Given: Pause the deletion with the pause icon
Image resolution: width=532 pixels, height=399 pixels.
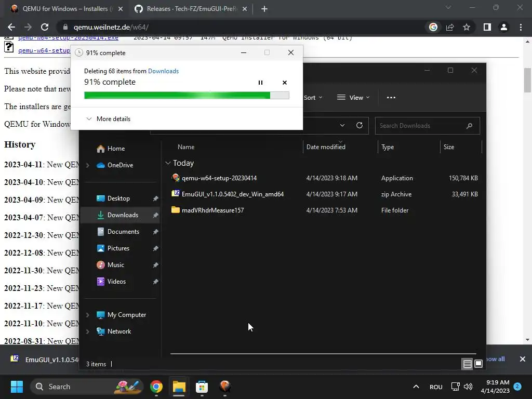Looking at the screenshot, I should 260,83.
